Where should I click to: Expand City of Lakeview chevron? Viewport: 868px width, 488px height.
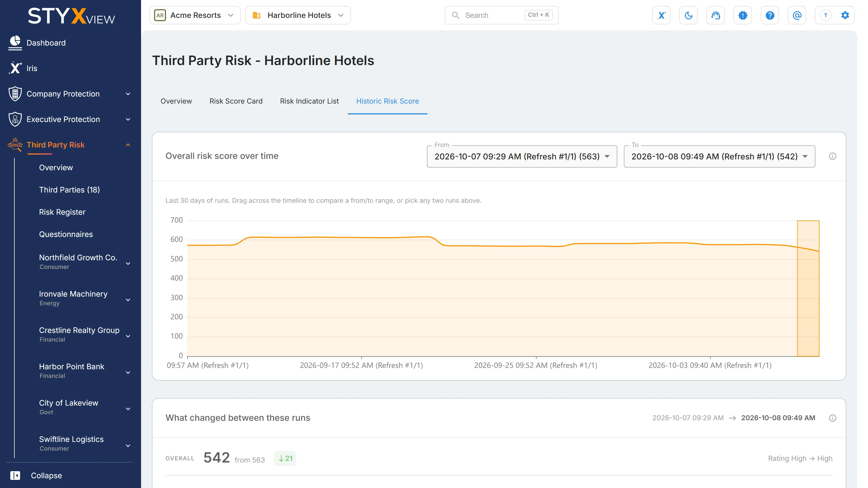coord(128,409)
